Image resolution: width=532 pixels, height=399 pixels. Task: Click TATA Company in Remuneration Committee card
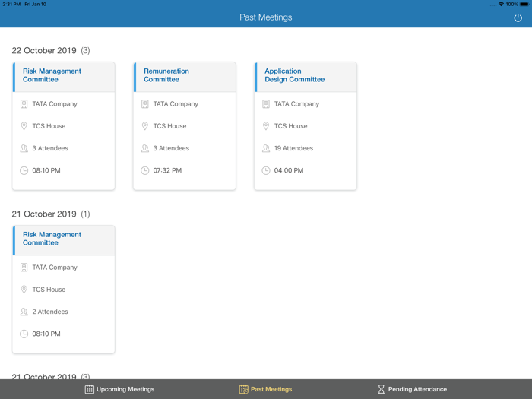176,104
